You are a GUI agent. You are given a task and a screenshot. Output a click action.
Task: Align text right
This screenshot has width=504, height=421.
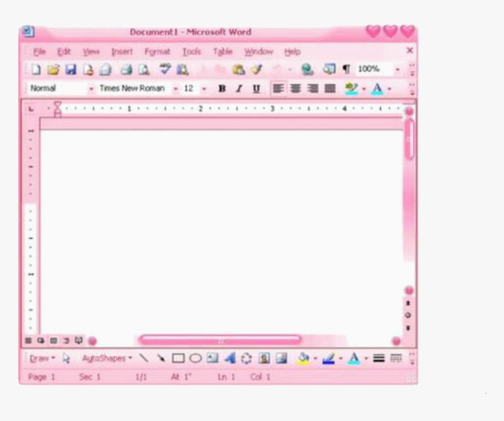pos(312,89)
